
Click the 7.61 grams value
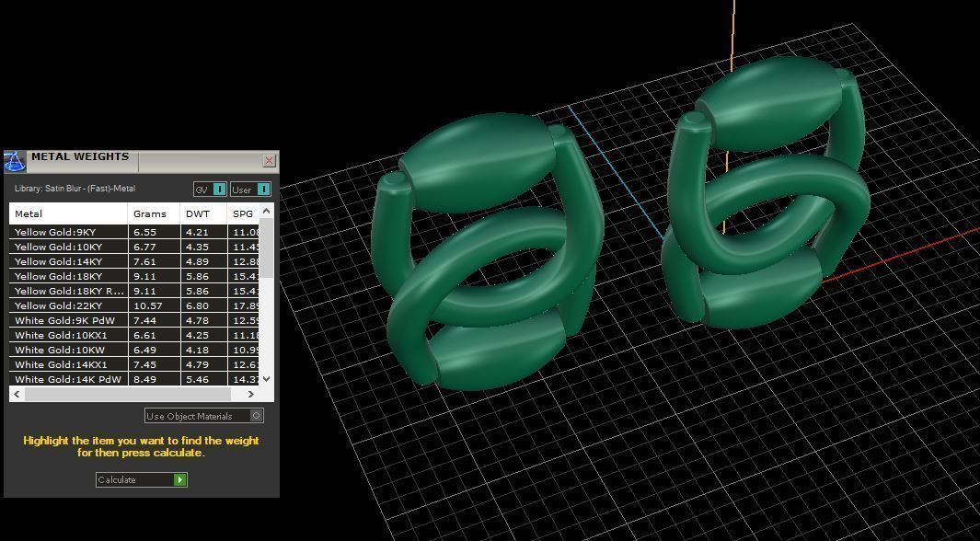pos(145,261)
